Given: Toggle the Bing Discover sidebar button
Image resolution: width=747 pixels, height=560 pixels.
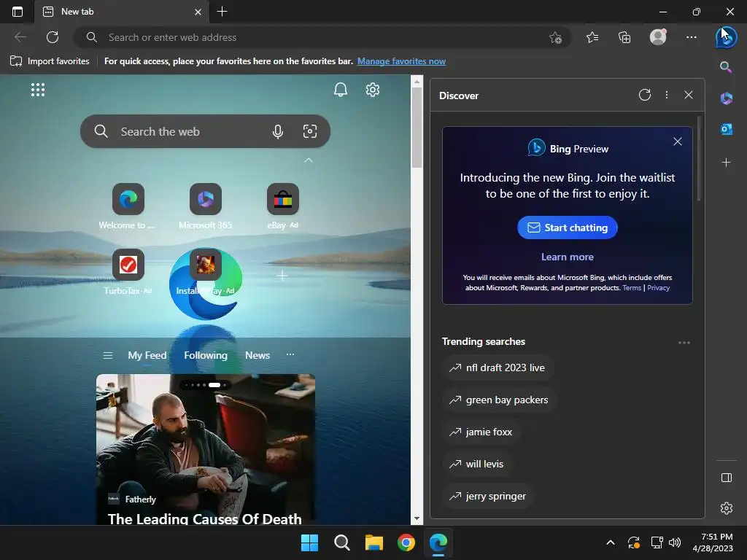Looking at the screenshot, I should coord(726,38).
